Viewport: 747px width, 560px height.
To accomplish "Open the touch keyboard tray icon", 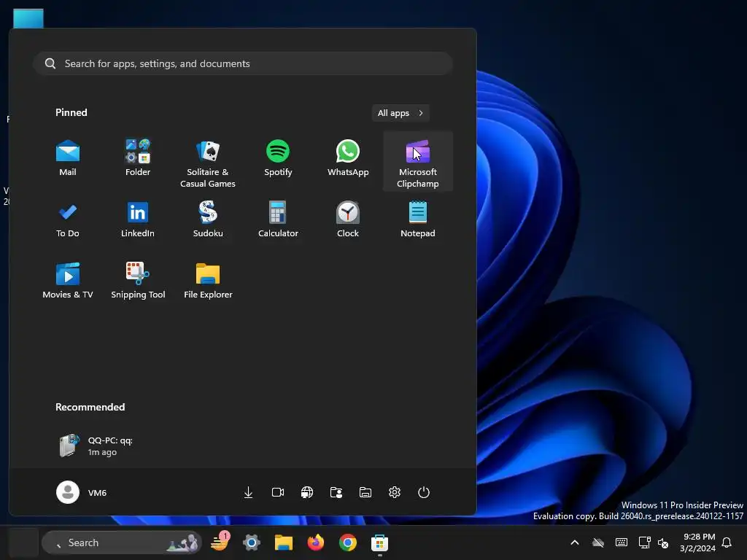I will pyautogui.click(x=622, y=542).
